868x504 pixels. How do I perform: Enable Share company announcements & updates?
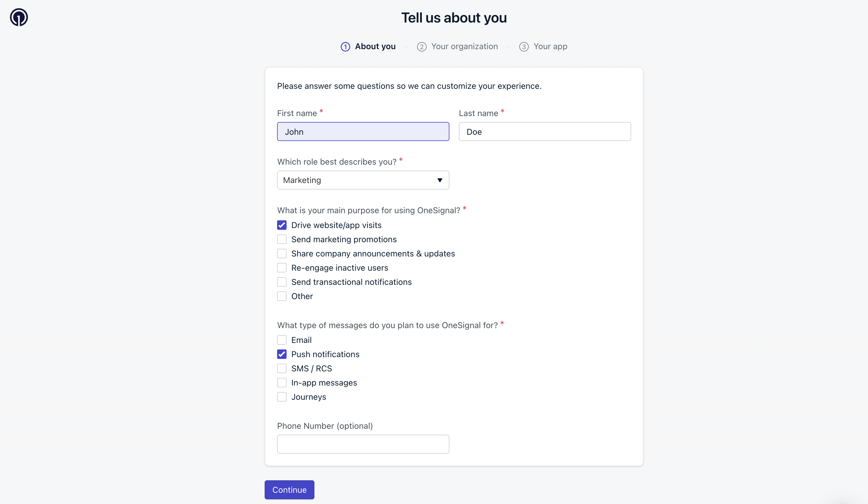282,253
